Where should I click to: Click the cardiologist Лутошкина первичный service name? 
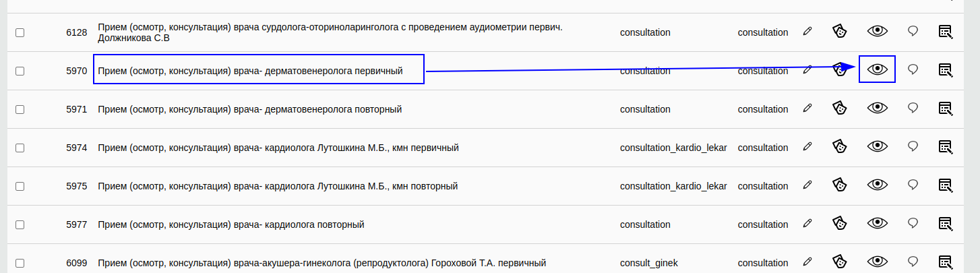pos(278,148)
